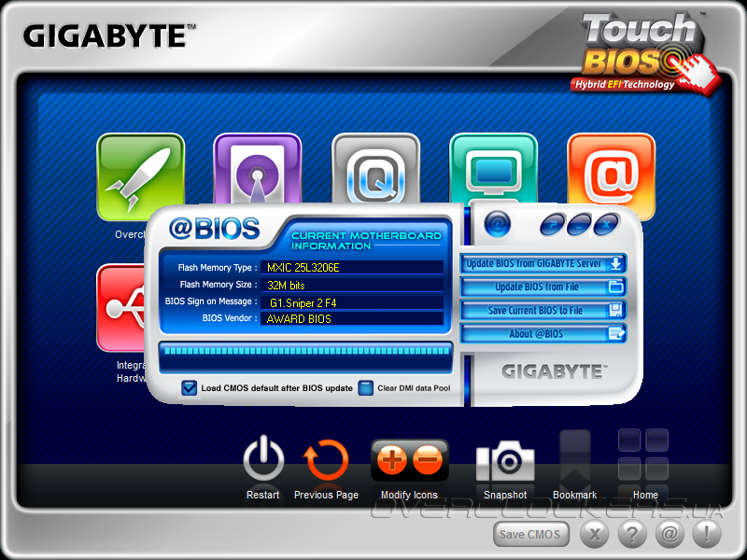Screen dimensions: 747x560
Task: Open the green rocket Overclock icon
Action: click(x=141, y=176)
